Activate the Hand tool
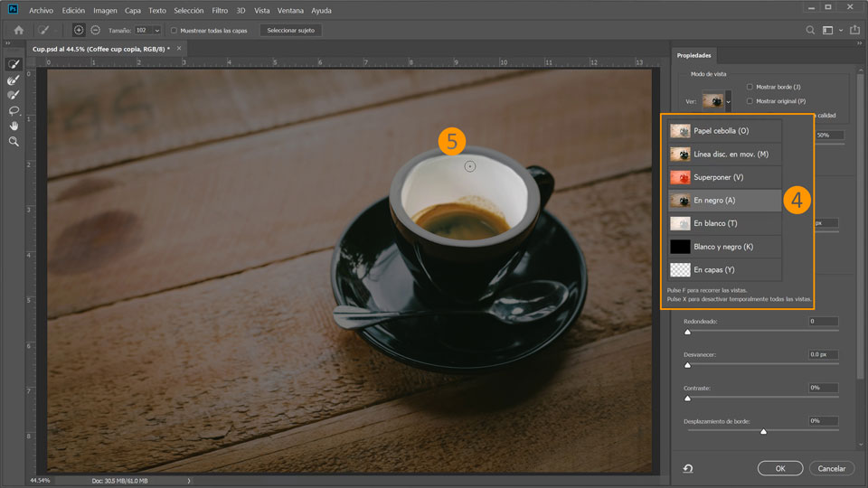Screen dimensions: 868x488 14,126
